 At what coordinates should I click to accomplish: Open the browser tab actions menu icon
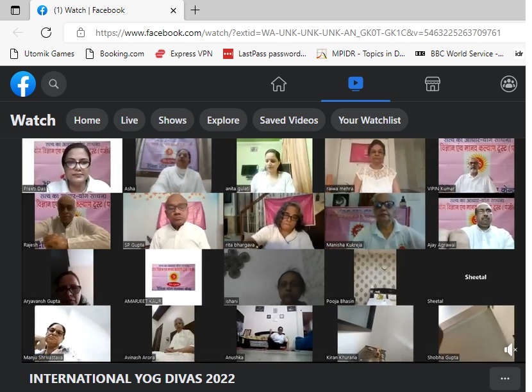15,10
